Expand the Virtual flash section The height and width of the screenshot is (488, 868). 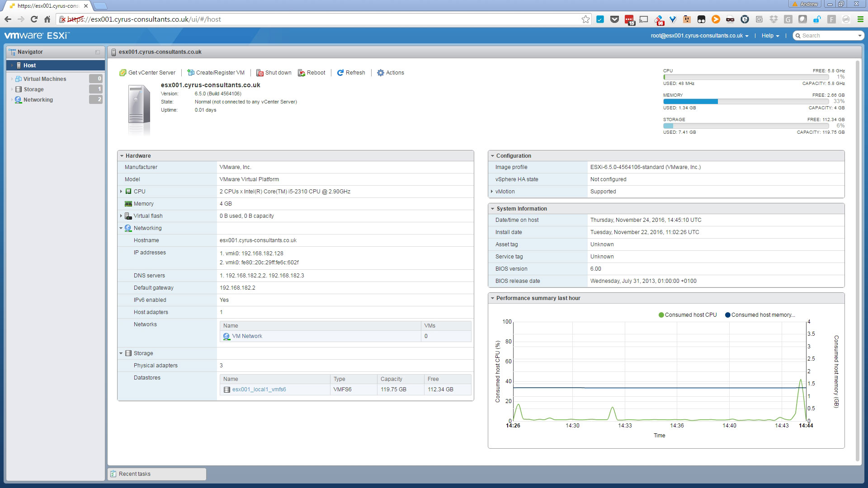121,216
